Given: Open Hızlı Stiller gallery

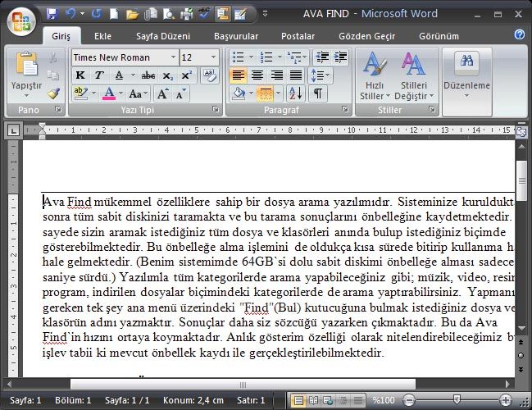Looking at the screenshot, I should [375, 77].
